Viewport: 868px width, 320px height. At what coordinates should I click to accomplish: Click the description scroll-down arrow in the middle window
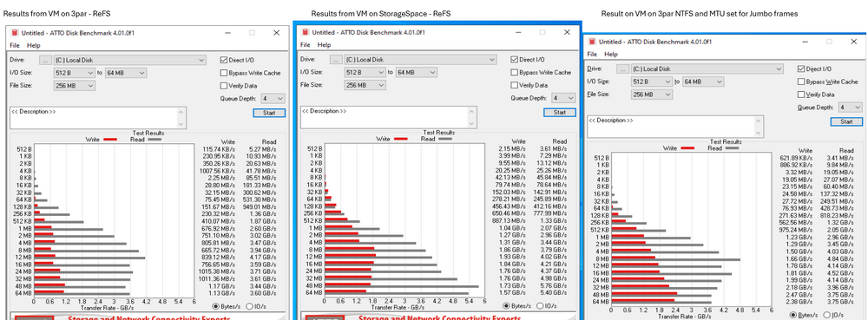(x=472, y=124)
